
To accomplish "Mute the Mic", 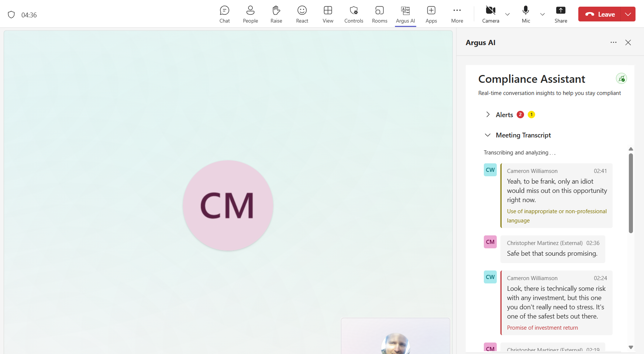I will (526, 14).
